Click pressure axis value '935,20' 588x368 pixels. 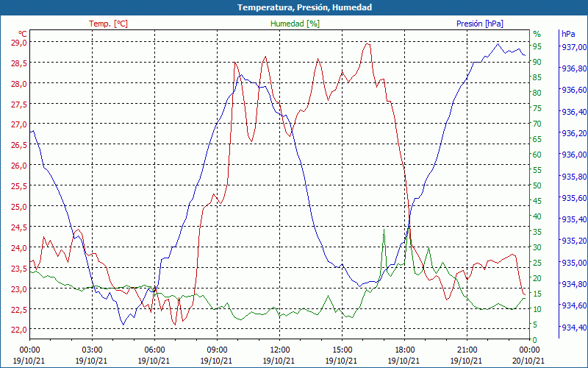(573, 241)
